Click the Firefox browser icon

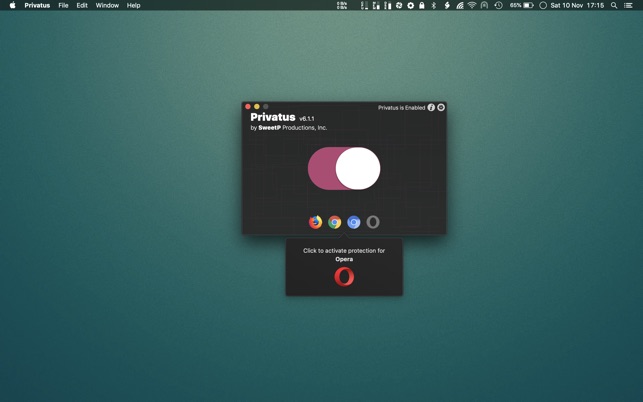coord(315,222)
